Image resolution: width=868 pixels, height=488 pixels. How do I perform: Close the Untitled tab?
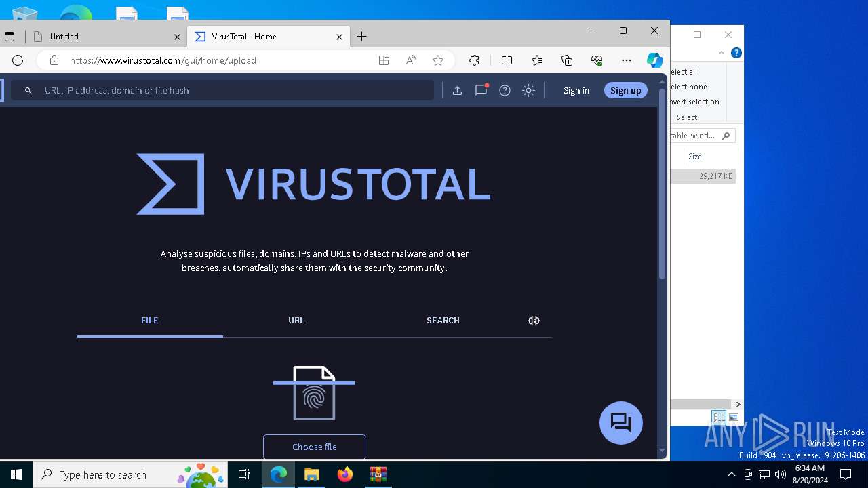(x=178, y=37)
